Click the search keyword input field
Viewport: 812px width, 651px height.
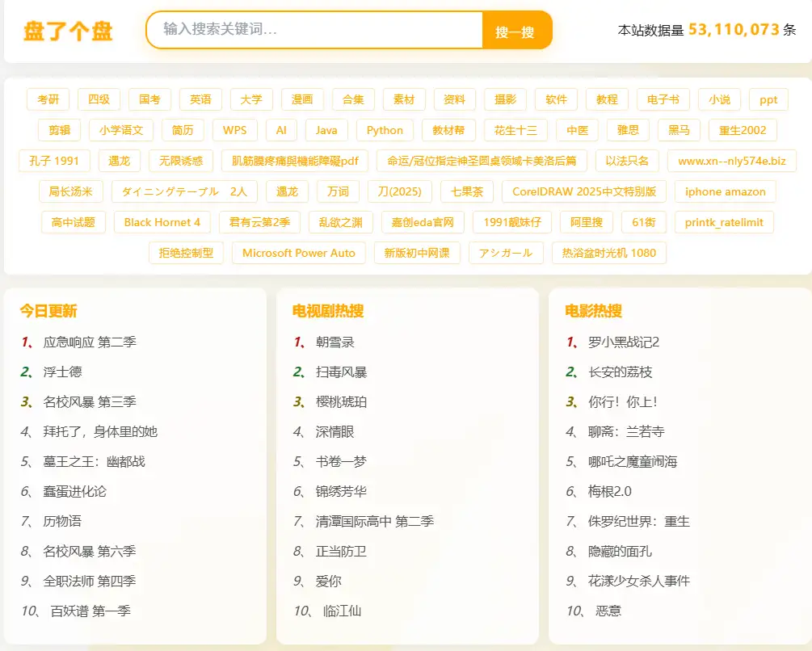pos(315,30)
